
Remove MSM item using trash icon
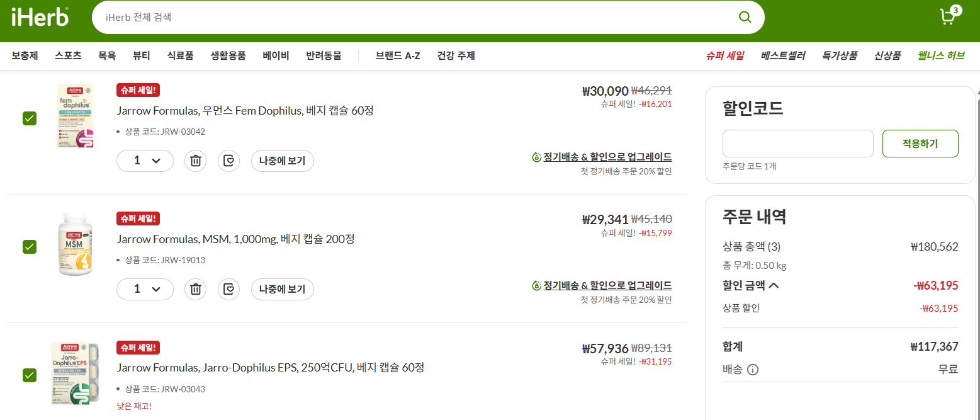click(x=195, y=289)
